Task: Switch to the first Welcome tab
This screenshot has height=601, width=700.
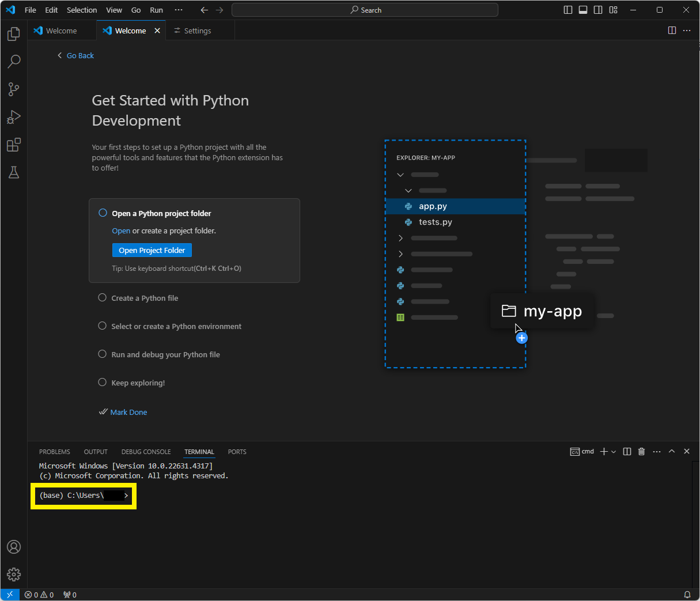Action: (62, 31)
